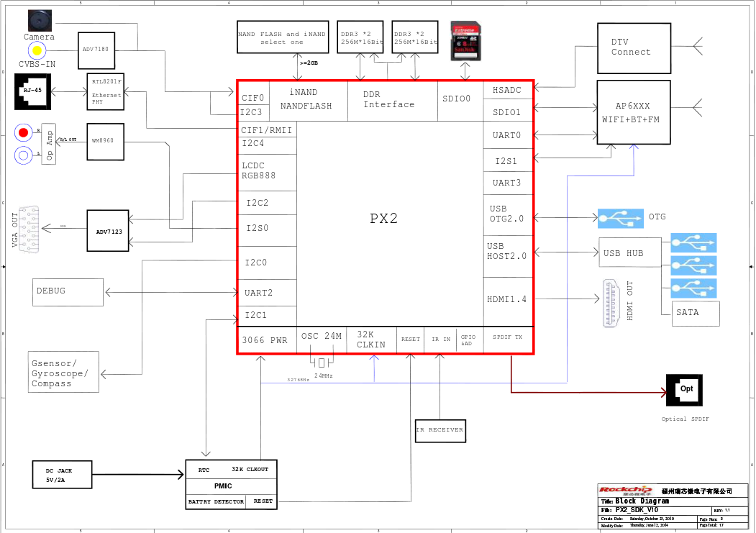Click the I2S1 cell
This screenshot has width=756, height=533.
click(x=508, y=160)
